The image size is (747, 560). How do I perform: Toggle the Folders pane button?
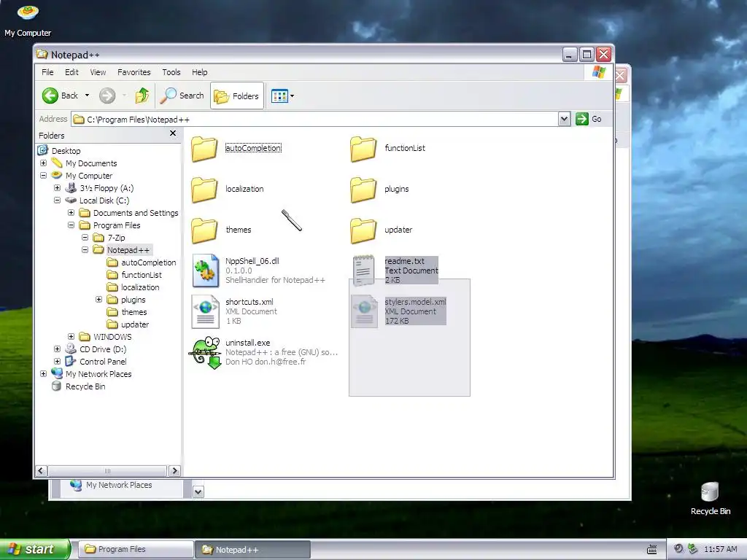tap(237, 96)
